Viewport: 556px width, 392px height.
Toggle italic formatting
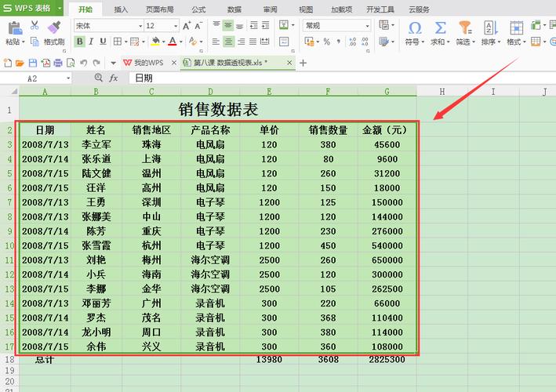click(x=91, y=42)
